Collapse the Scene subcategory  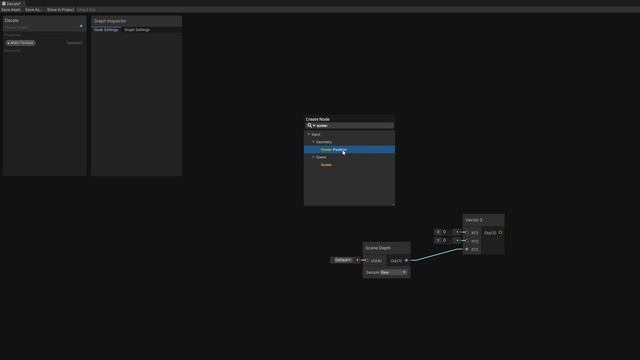pyautogui.click(x=313, y=157)
